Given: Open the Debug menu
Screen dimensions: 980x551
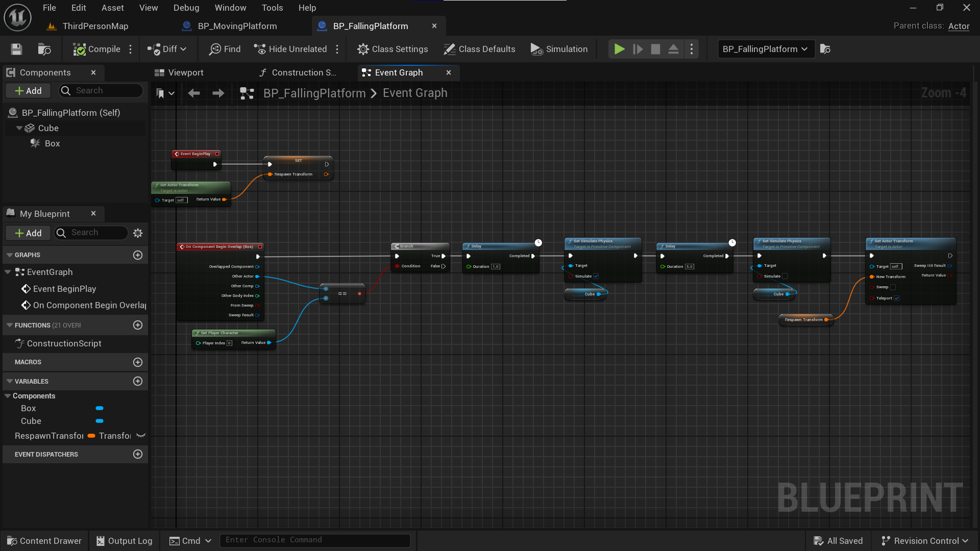Looking at the screenshot, I should pos(186,8).
